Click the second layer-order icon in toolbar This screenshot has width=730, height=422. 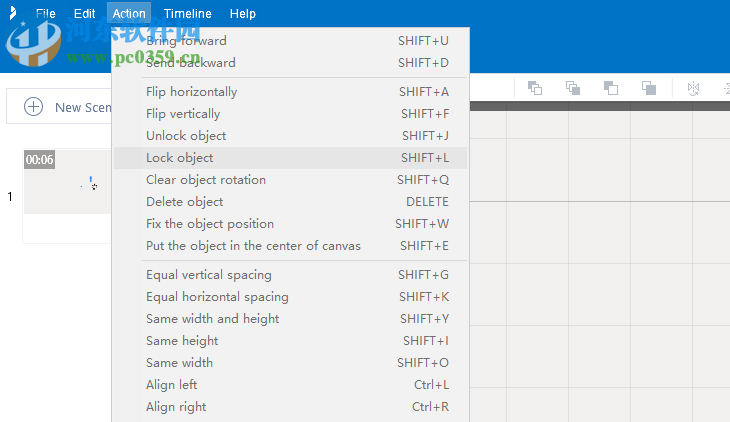[x=573, y=88]
